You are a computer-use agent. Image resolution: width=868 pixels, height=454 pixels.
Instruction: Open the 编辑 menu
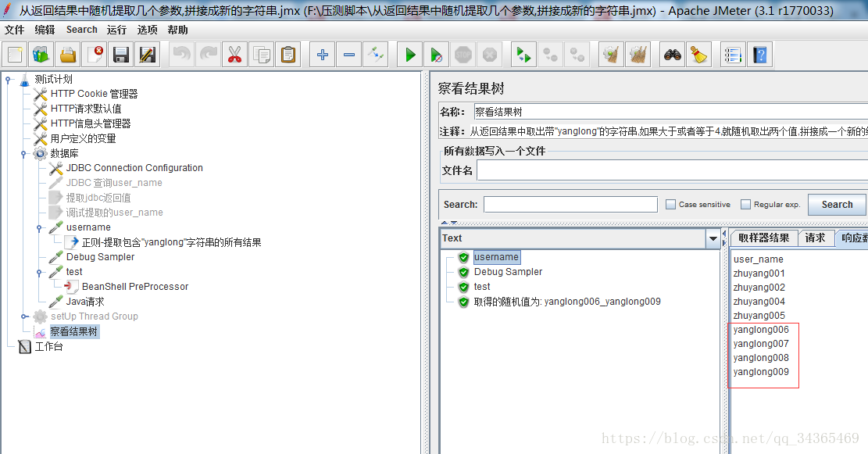[x=45, y=30]
